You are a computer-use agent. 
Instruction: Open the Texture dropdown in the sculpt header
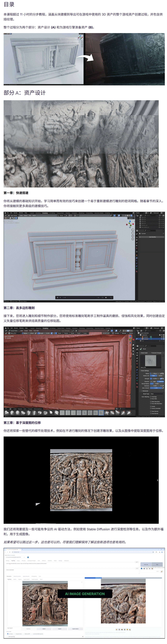66,333
